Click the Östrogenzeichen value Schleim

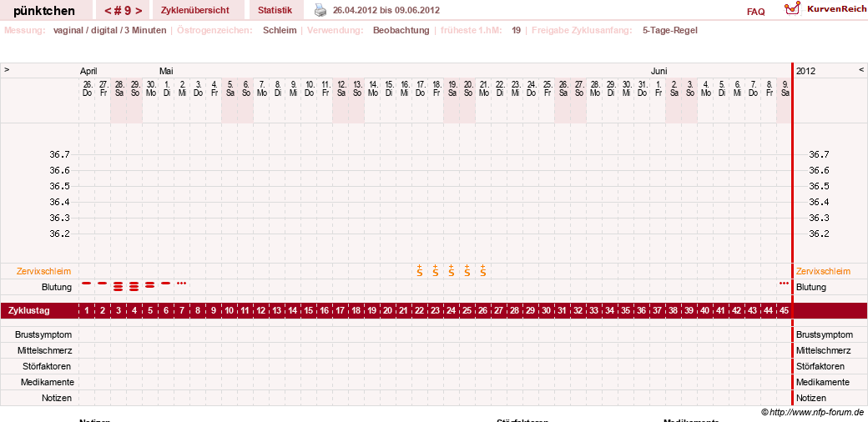click(x=280, y=30)
